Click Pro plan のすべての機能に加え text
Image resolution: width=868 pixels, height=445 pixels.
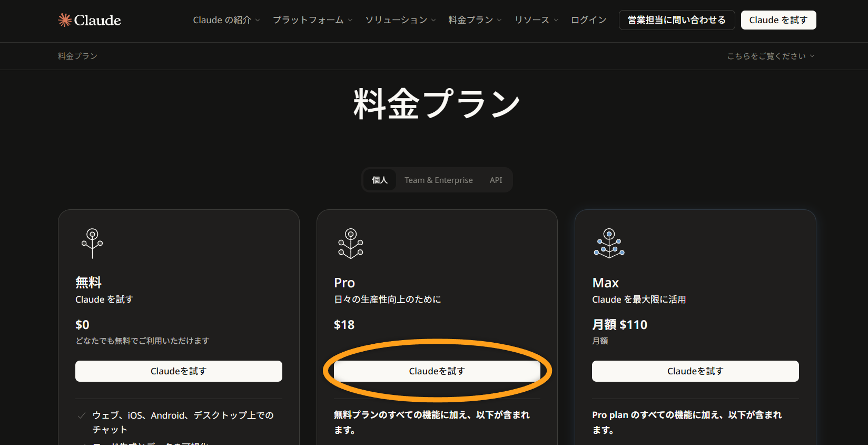(x=687, y=422)
